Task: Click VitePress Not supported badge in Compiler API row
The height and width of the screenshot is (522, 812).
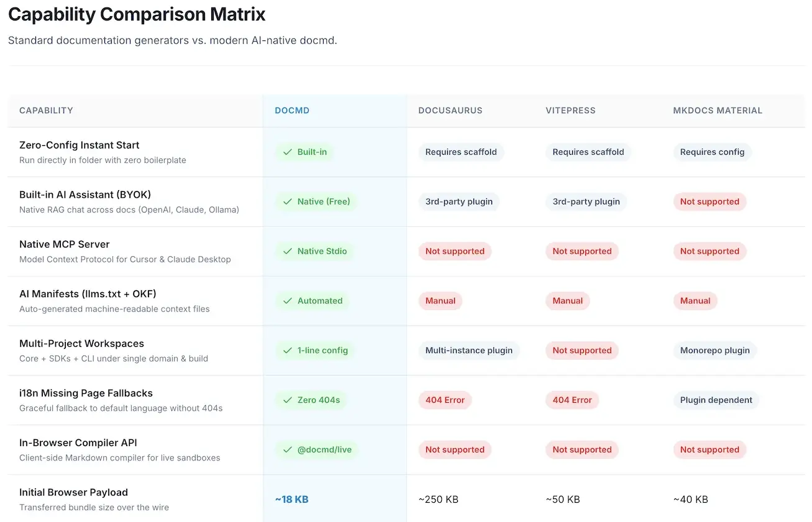Action: click(582, 450)
